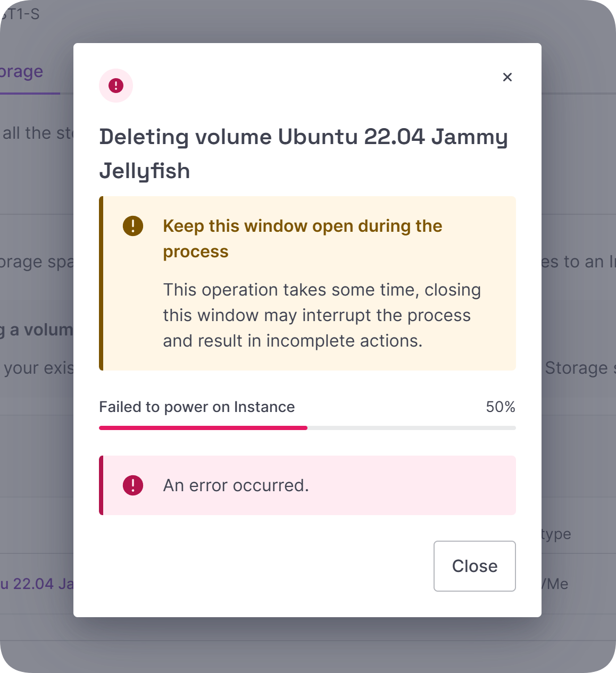Click the red deletion progress bar
616x673 pixels.
pos(203,428)
